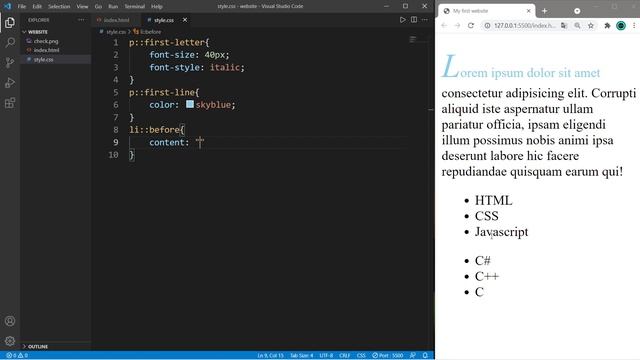The width and height of the screenshot is (640, 360).
Task: Open a new browser tab
Action: click(x=544, y=11)
